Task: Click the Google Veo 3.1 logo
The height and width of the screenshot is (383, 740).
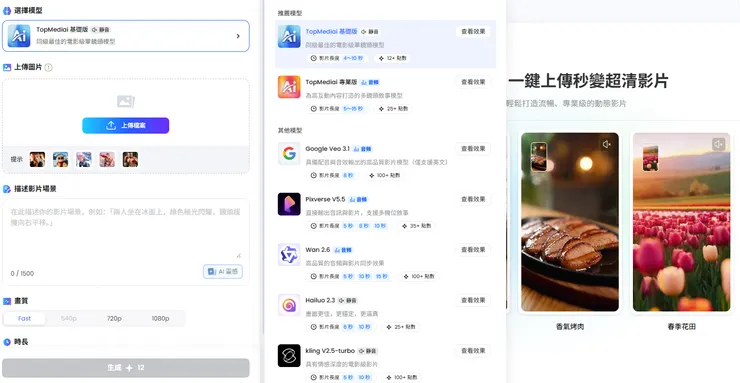Action: point(289,154)
